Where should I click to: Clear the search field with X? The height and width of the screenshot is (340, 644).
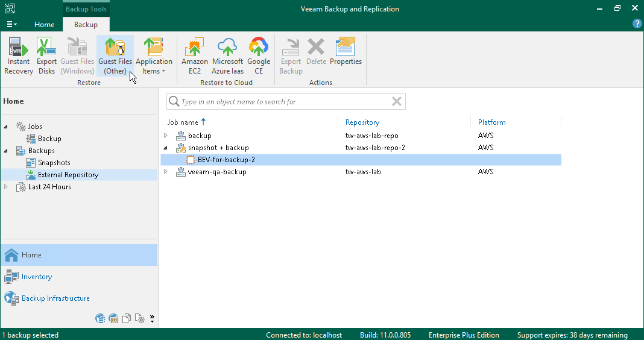pos(396,101)
